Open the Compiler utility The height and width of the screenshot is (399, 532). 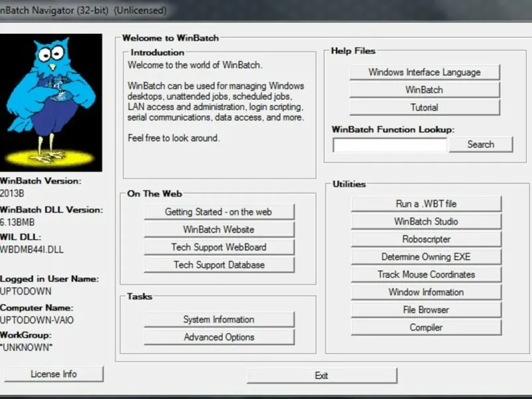click(x=426, y=327)
